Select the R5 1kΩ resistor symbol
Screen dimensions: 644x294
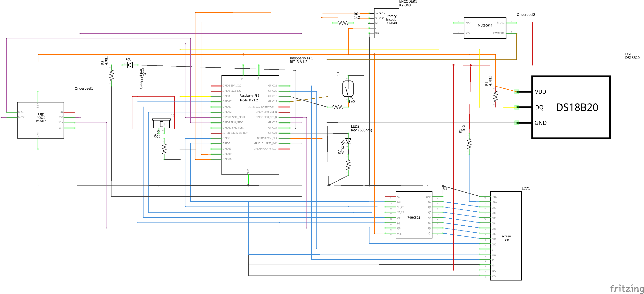pos(338,107)
